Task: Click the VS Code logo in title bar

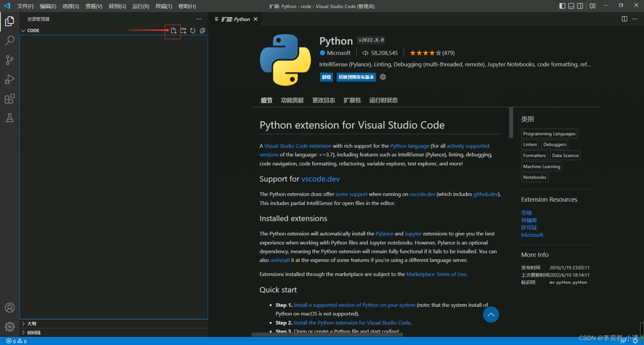Action: click(7, 6)
